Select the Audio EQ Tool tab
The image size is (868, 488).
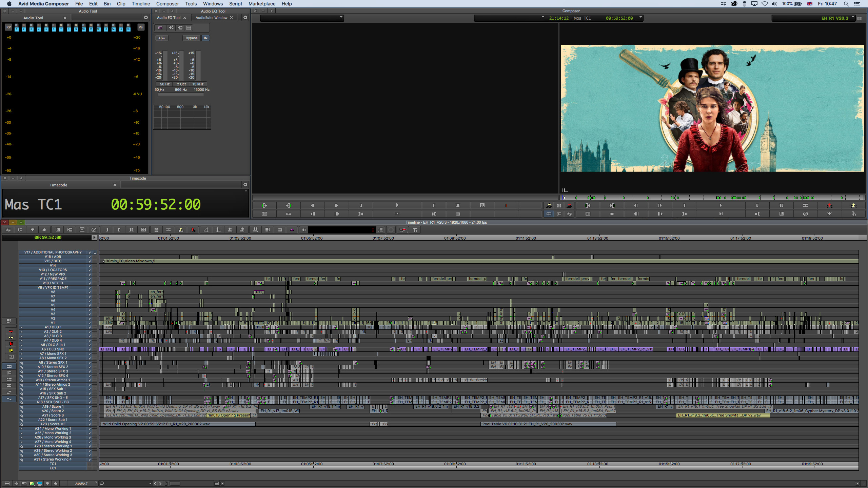[169, 18]
